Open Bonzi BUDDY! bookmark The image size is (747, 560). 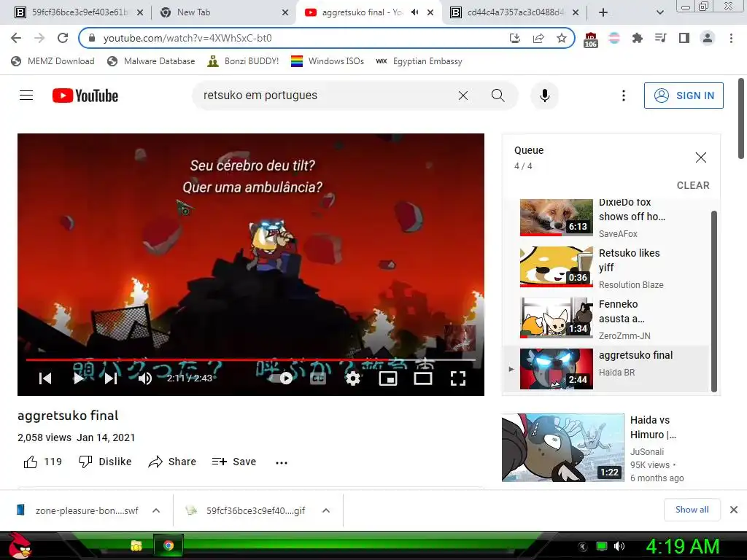[244, 61]
